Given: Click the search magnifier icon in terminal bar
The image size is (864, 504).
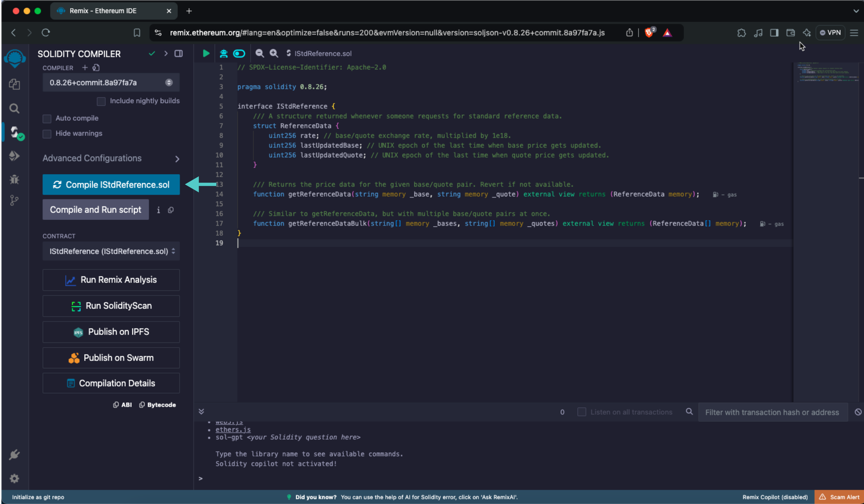Looking at the screenshot, I should (x=689, y=411).
